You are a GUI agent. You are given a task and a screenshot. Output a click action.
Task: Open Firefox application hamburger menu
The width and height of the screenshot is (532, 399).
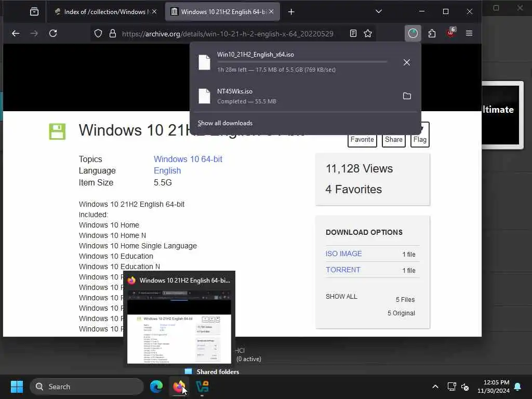click(x=469, y=33)
